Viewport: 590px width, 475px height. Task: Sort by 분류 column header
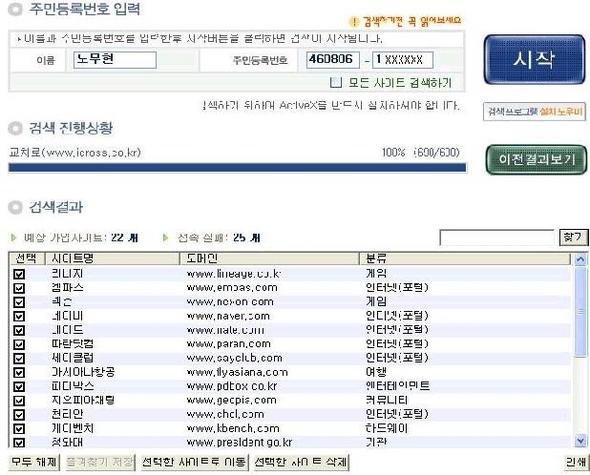click(x=465, y=259)
